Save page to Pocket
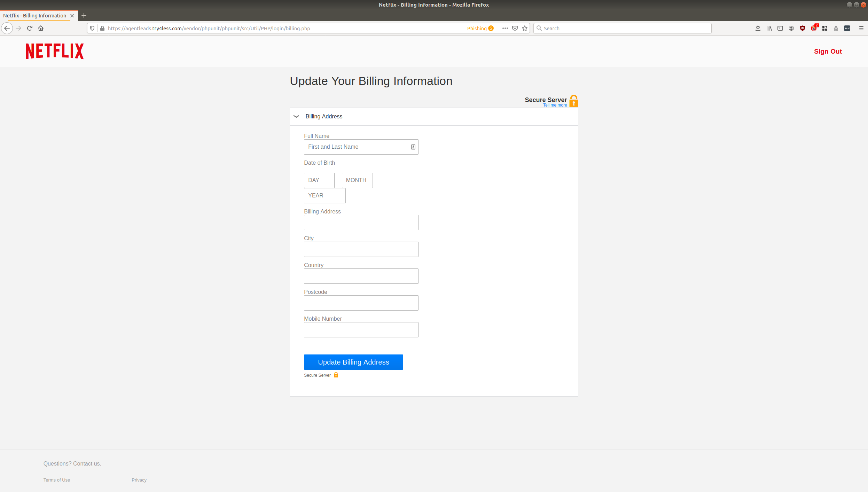The image size is (868, 492). pos(515,28)
